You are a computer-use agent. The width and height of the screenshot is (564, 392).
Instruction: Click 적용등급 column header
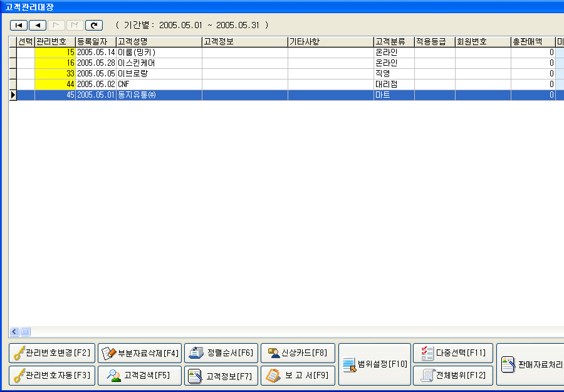pyautogui.click(x=434, y=42)
